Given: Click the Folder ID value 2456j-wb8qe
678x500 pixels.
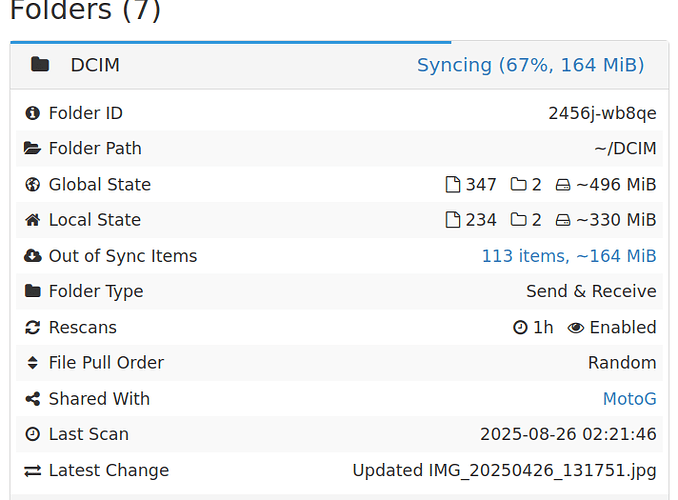Looking at the screenshot, I should tap(602, 113).
